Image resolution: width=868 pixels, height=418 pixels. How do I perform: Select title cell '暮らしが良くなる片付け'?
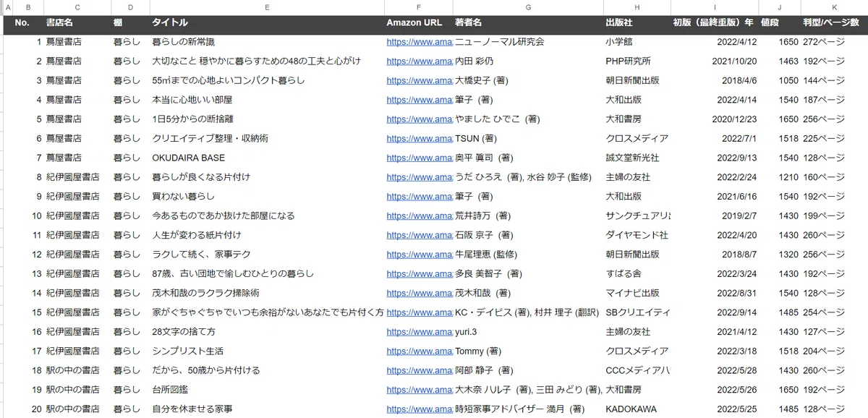pyautogui.click(x=267, y=177)
